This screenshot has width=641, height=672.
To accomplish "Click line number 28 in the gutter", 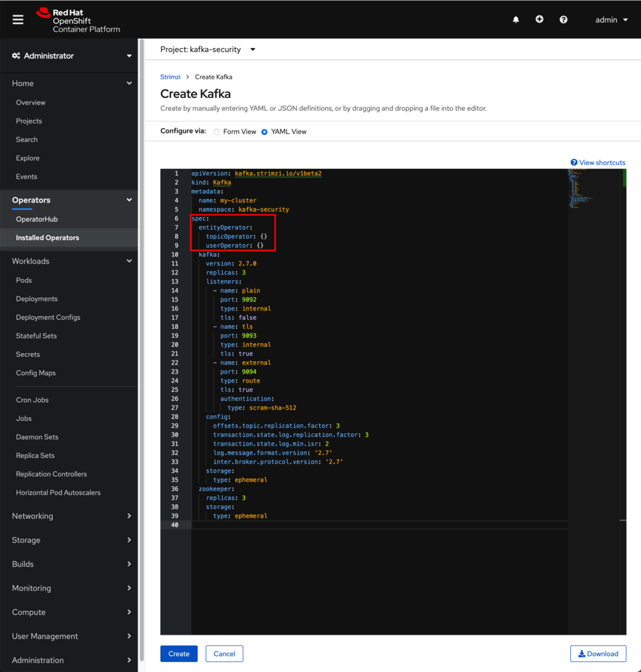I will [174, 416].
